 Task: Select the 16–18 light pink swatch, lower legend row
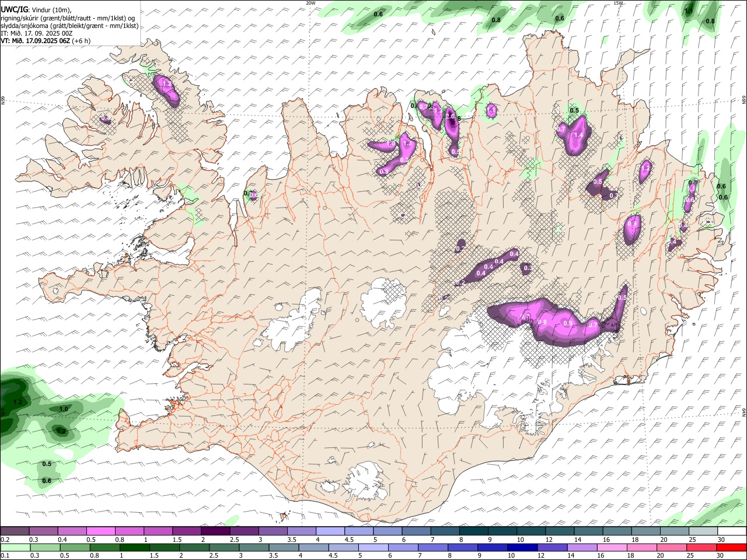tap(612, 548)
